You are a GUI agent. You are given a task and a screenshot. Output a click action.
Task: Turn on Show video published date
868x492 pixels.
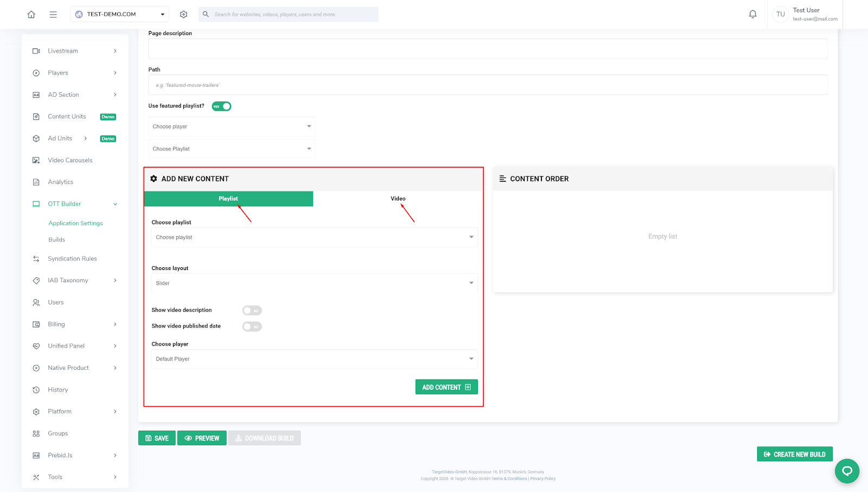pyautogui.click(x=252, y=326)
